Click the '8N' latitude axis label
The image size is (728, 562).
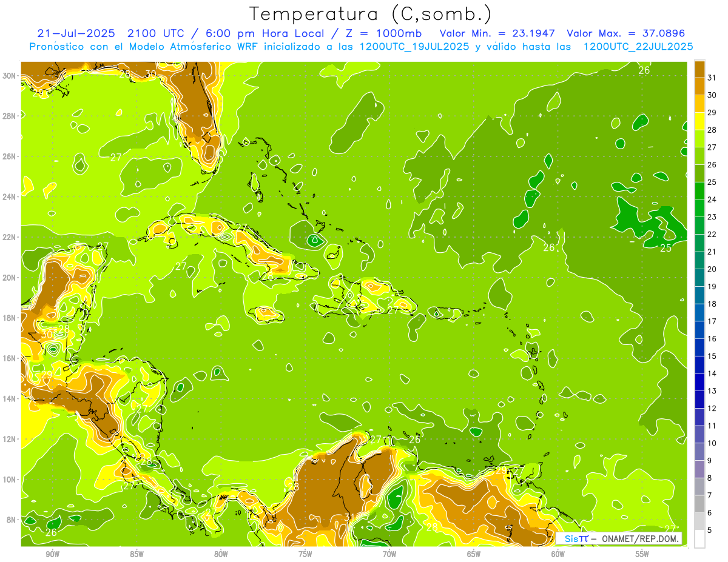coord(12,520)
